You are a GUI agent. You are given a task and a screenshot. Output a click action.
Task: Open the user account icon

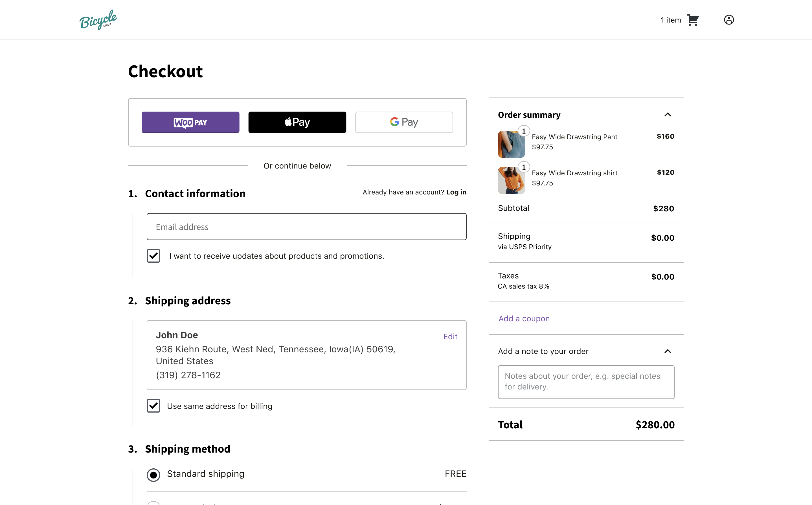729,20
